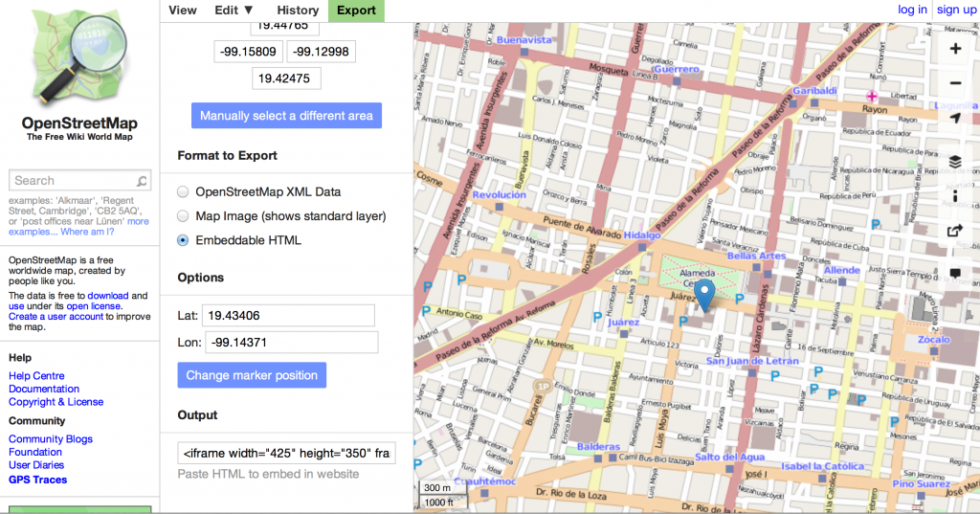Switch to the View tab

183,11
